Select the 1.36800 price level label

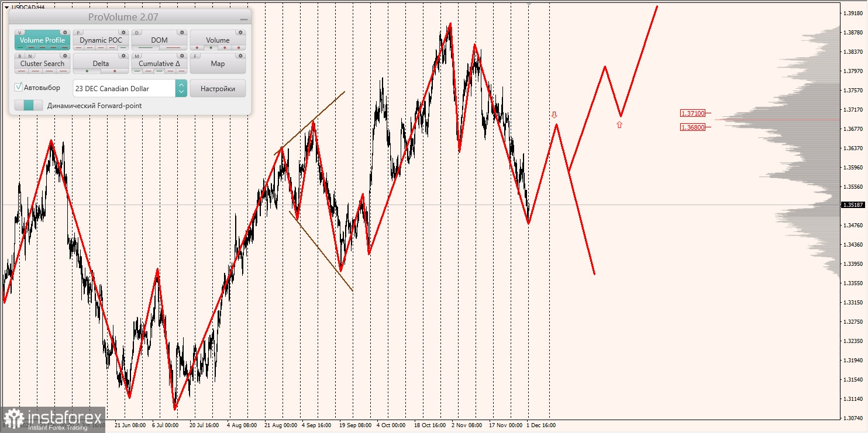click(693, 127)
